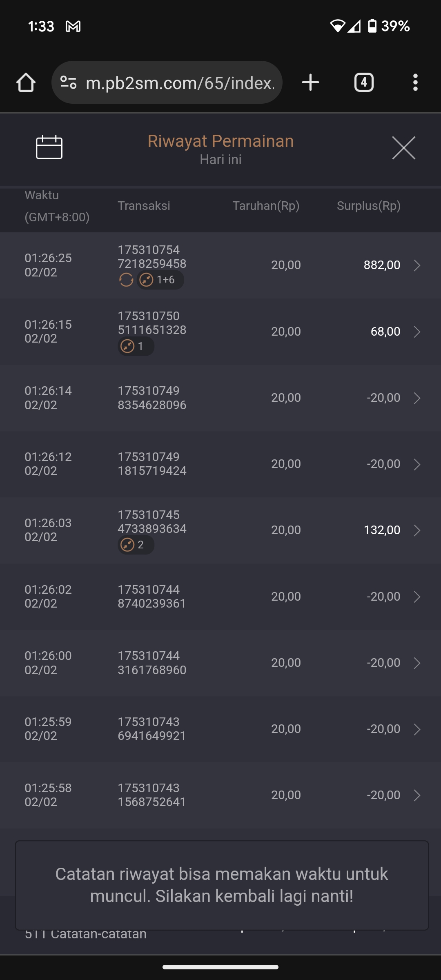441x980 pixels.
Task: Tap the m.pb2sm.com URL field
Action: [x=180, y=83]
